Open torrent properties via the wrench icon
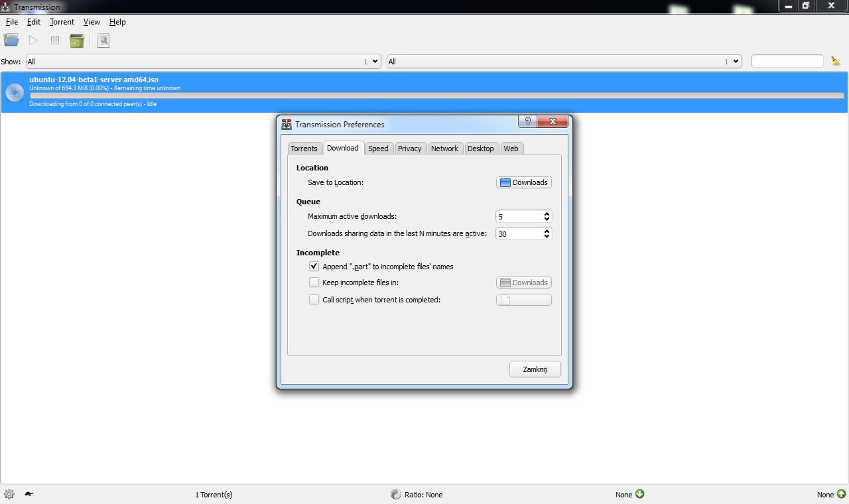 coord(103,40)
